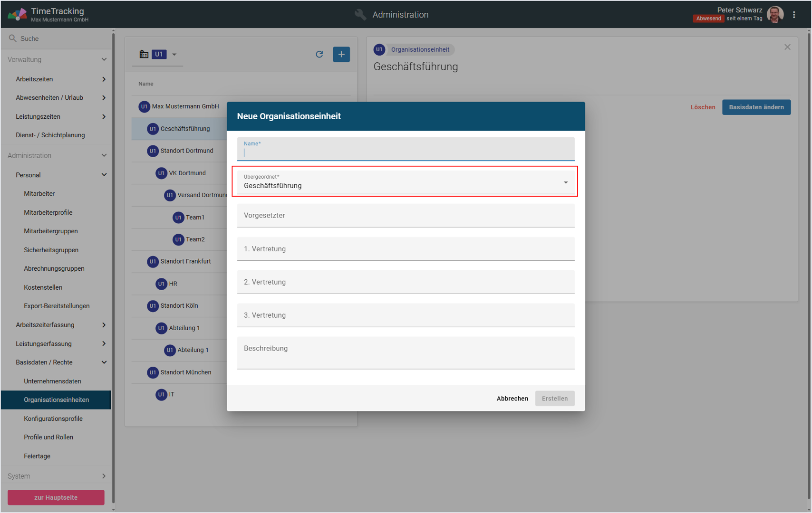Click Peter Schwarz's profile avatar

tap(775, 15)
